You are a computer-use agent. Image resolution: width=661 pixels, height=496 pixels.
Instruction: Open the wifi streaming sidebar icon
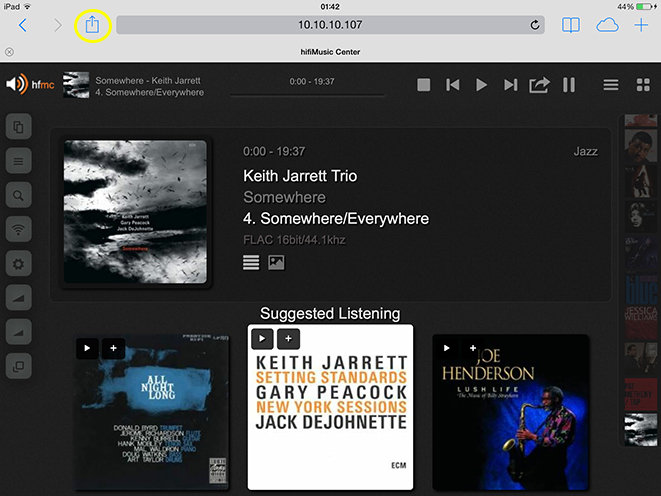19,229
